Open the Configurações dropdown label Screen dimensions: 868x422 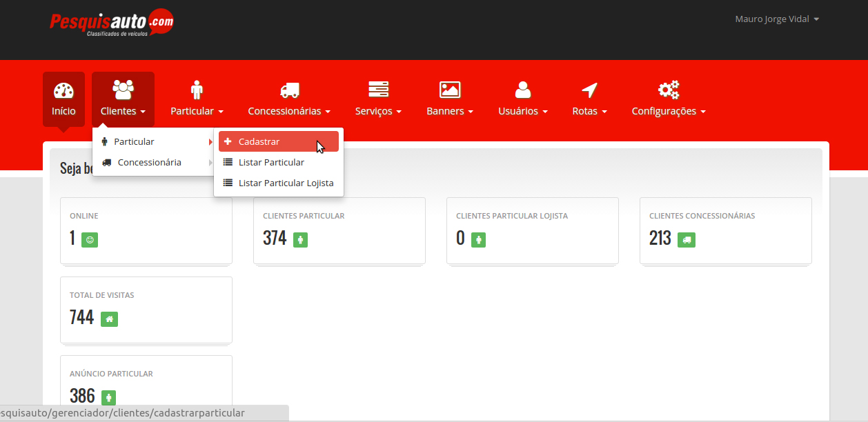pyautogui.click(x=669, y=111)
